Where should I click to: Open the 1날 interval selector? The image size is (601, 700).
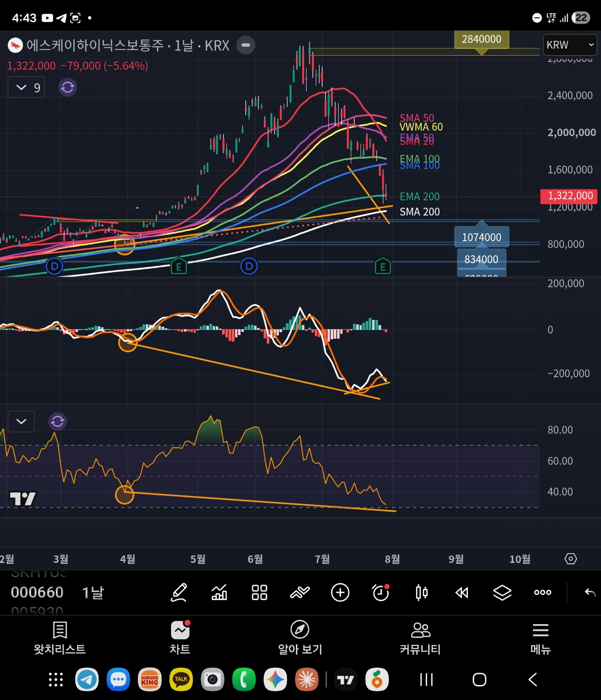93,593
